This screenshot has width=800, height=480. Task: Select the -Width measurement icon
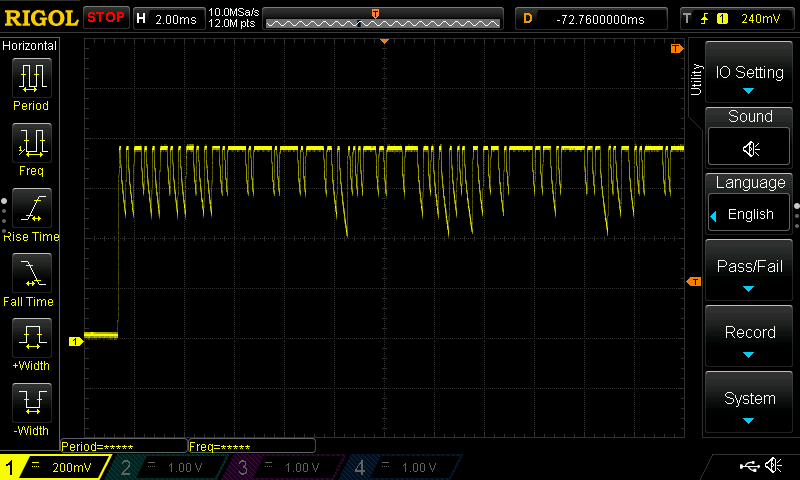click(x=31, y=402)
